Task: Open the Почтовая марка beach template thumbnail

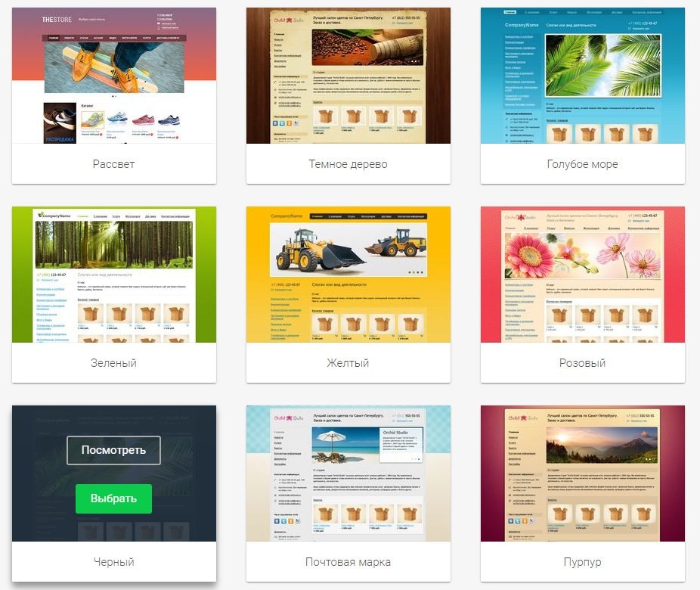Action: [348, 474]
